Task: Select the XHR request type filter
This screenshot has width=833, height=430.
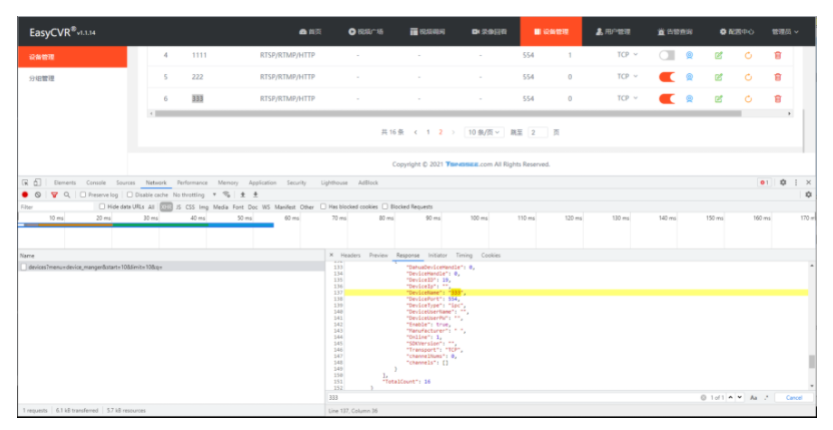Action: [x=166, y=207]
